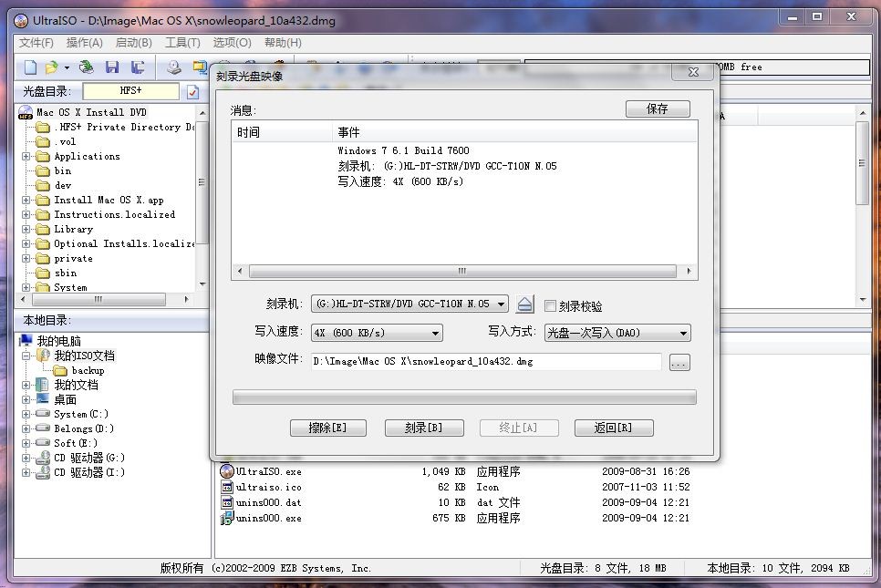Select the Instructions.localized tree item
881x588 pixels.
pyautogui.click(x=114, y=214)
